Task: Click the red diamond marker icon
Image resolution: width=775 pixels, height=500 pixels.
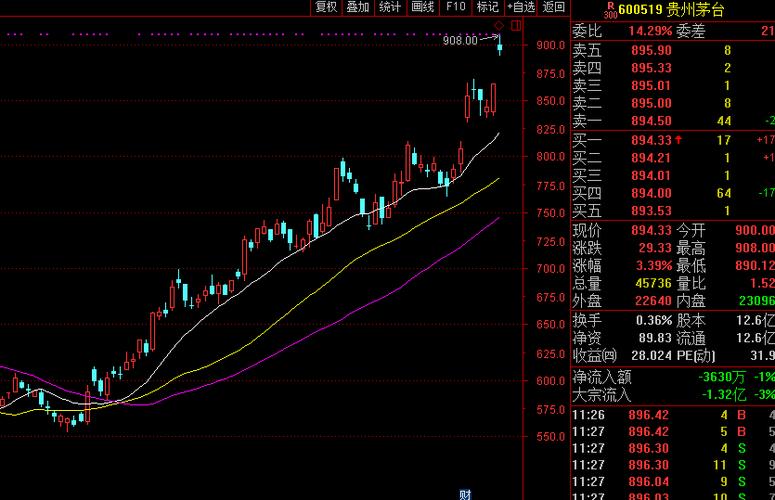Action: [x=499, y=24]
